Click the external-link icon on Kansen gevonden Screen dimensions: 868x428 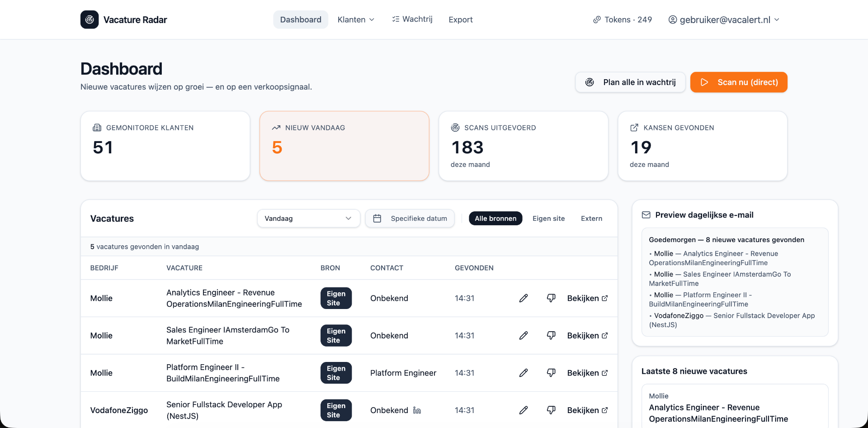click(634, 128)
